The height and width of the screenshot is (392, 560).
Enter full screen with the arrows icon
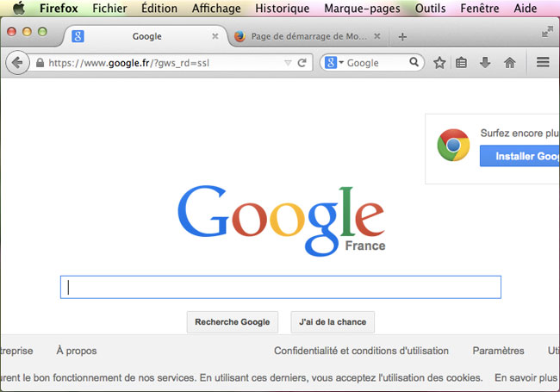[x=547, y=32]
